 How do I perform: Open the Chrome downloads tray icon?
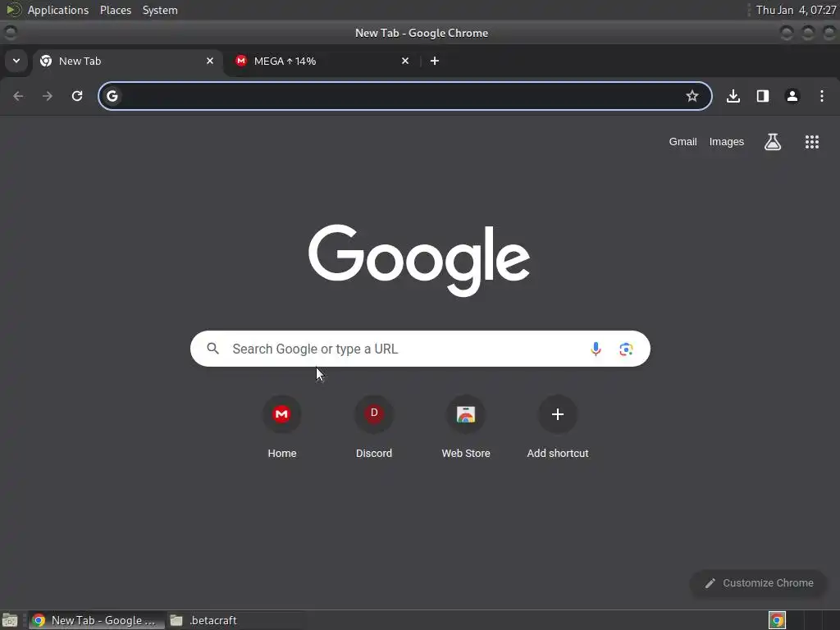(733, 96)
